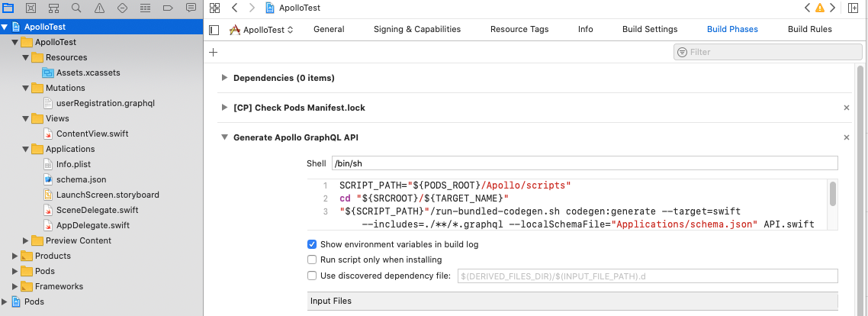Viewport: 868px width, 316px height.
Task: Collapse the Applications folder
Action: pos(25,149)
